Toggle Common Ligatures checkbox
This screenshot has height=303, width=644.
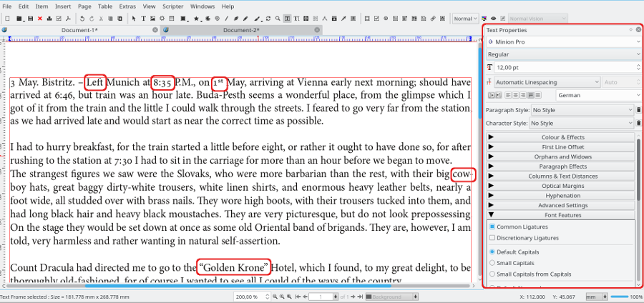[492, 227]
